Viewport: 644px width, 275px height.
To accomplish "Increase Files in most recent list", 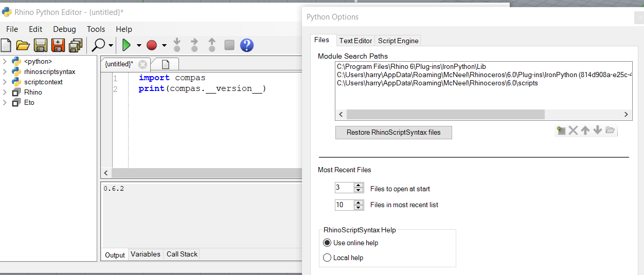I will [359, 202].
